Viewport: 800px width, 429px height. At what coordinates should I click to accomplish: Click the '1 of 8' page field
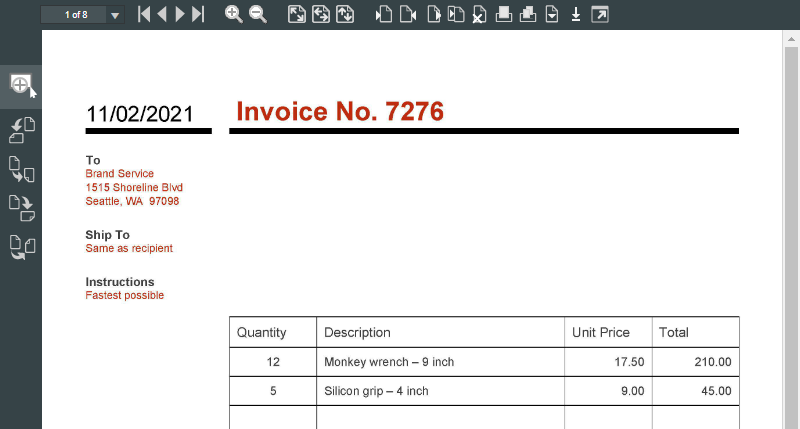[x=74, y=14]
